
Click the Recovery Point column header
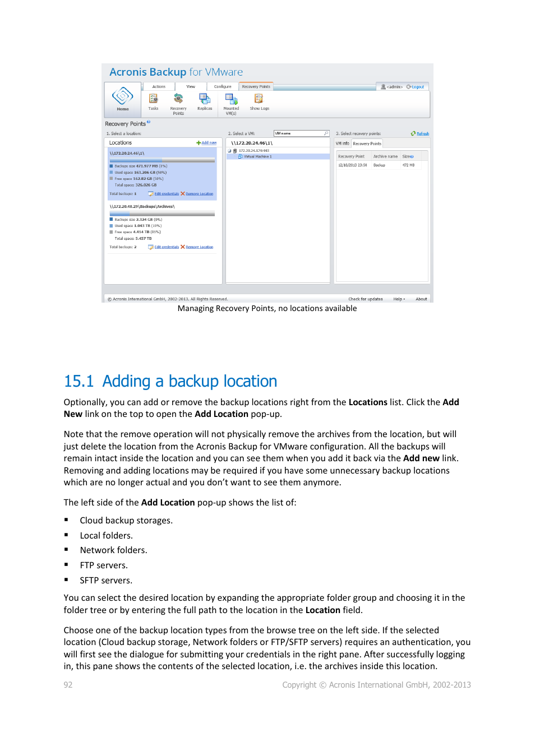pos(353,157)
